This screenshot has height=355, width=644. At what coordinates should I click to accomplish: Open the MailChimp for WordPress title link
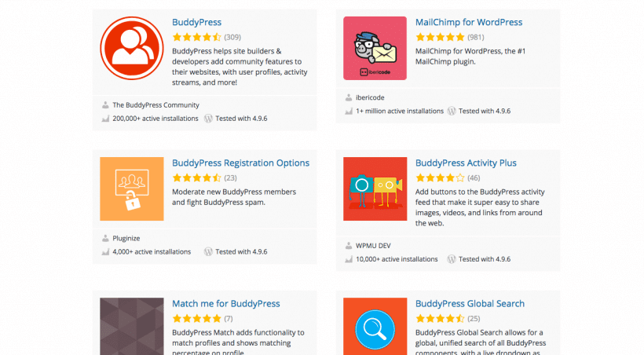468,22
